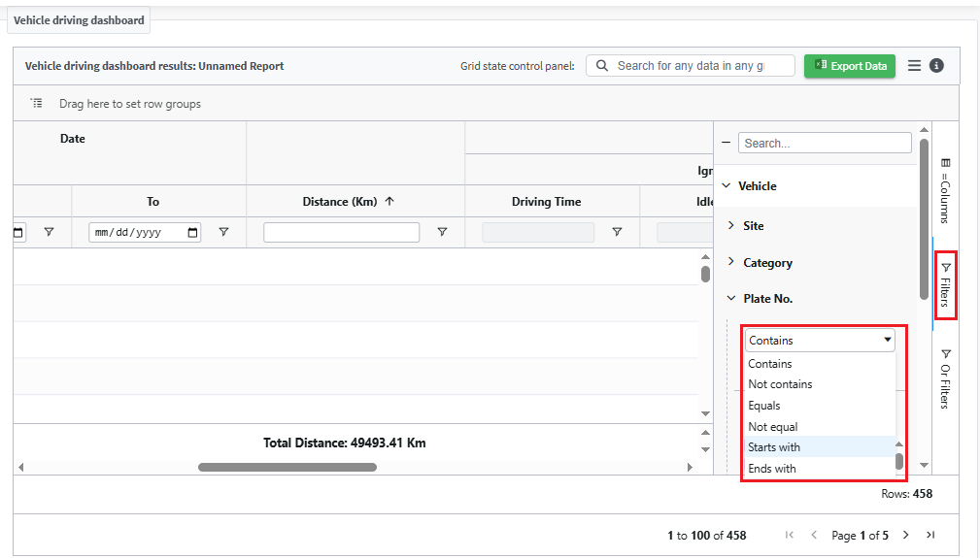Screen dimensions: 980x558
Task: Go to the next page using arrow icon
Action: [905, 535]
